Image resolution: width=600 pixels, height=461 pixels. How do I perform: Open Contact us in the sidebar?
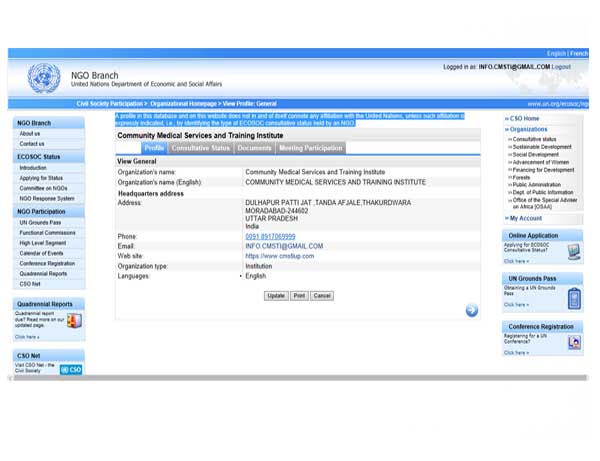[32, 144]
